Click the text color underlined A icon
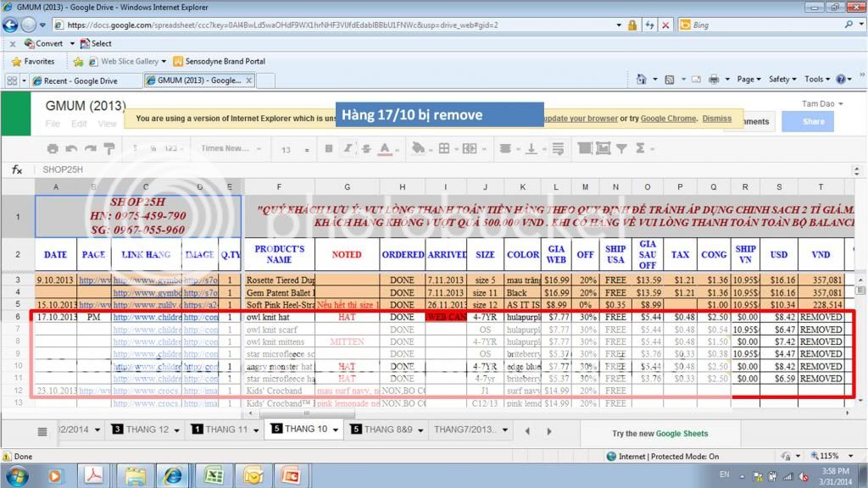Image resolution: width=868 pixels, height=488 pixels. pyautogui.click(x=386, y=148)
